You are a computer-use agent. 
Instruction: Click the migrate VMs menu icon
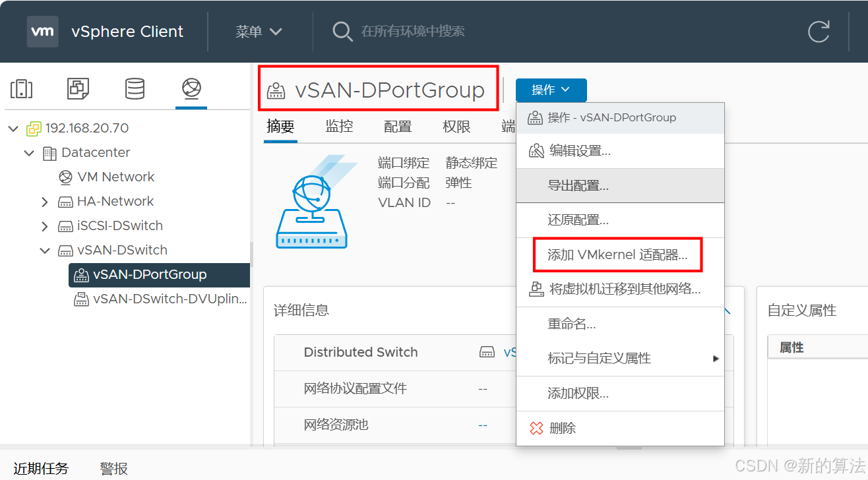tap(537, 289)
